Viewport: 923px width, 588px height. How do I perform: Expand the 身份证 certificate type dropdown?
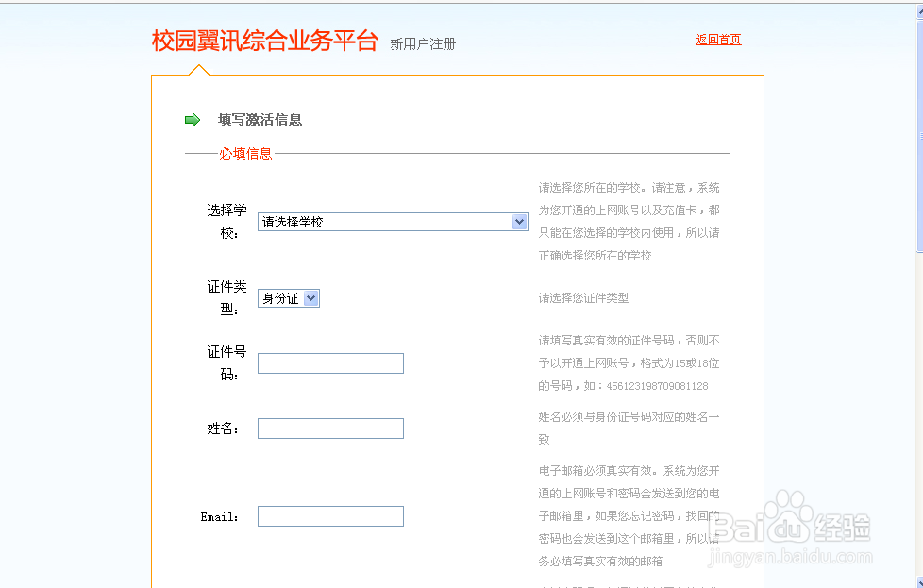[288, 297]
